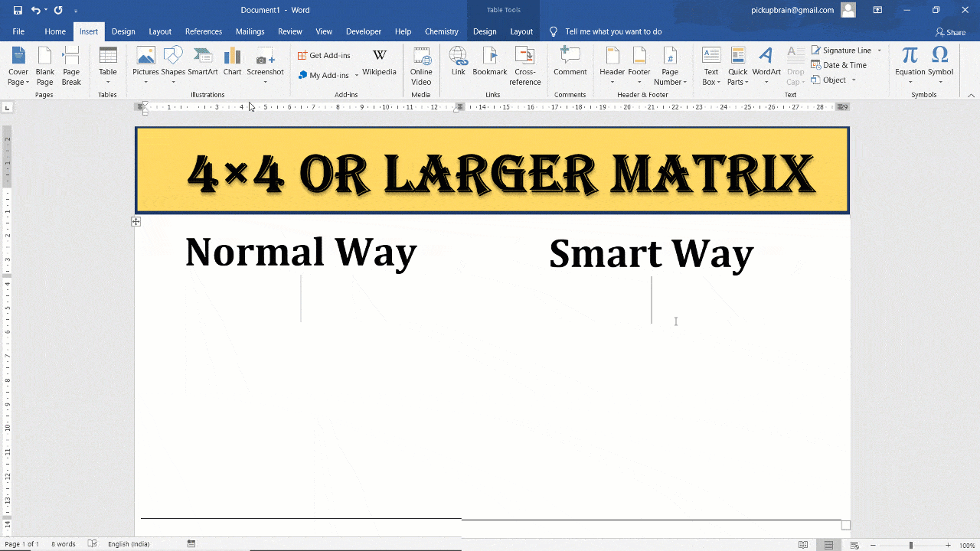Open the Page Number dropdown

tap(670, 65)
